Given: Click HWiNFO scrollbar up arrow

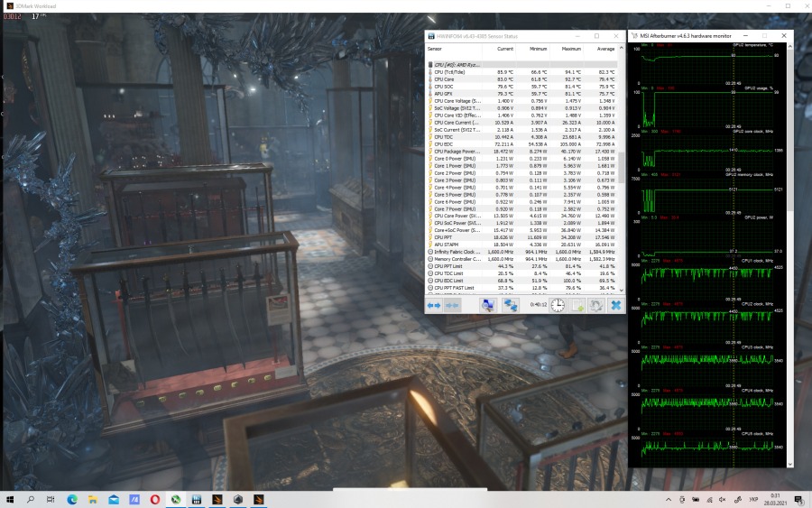Looking at the screenshot, I should (622, 48).
